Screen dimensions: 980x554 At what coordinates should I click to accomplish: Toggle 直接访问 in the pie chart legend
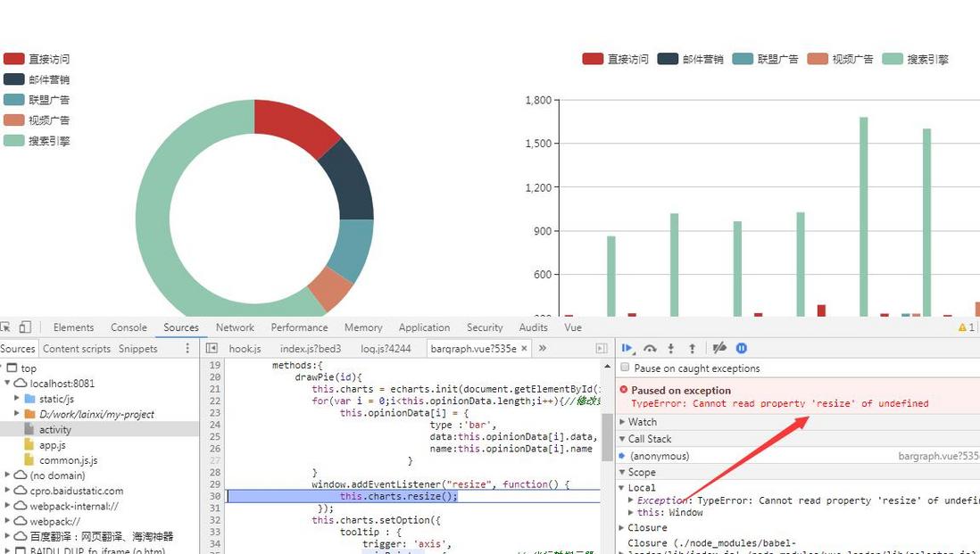tap(37, 59)
